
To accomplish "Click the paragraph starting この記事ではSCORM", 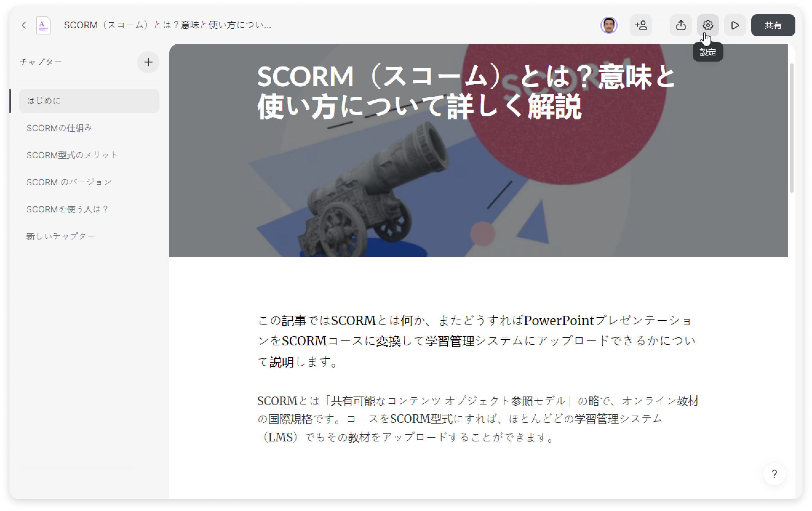I will coord(477,341).
